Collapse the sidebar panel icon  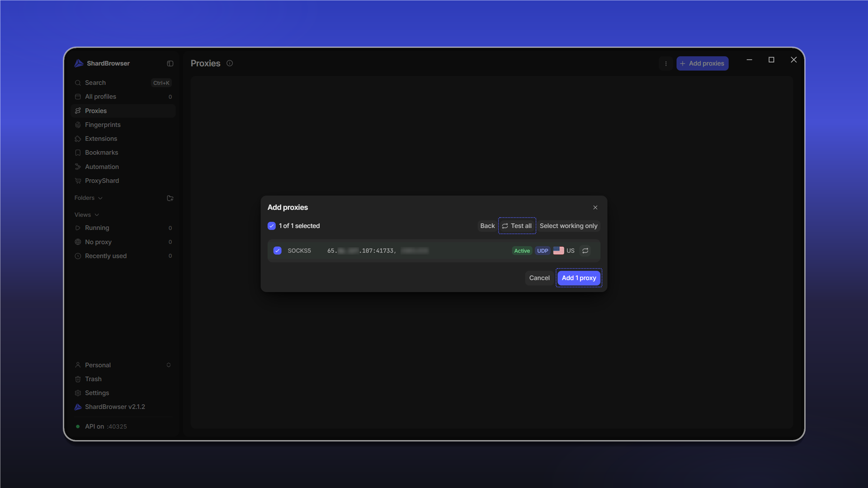point(170,64)
